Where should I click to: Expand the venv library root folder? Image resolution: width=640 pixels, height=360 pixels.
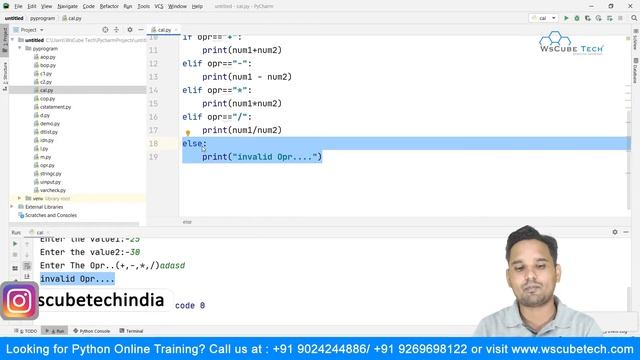click(19, 198)
